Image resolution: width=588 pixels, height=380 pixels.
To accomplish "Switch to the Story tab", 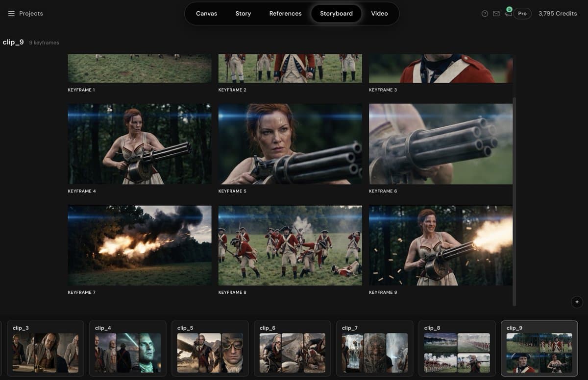I will tap(243, 14).
